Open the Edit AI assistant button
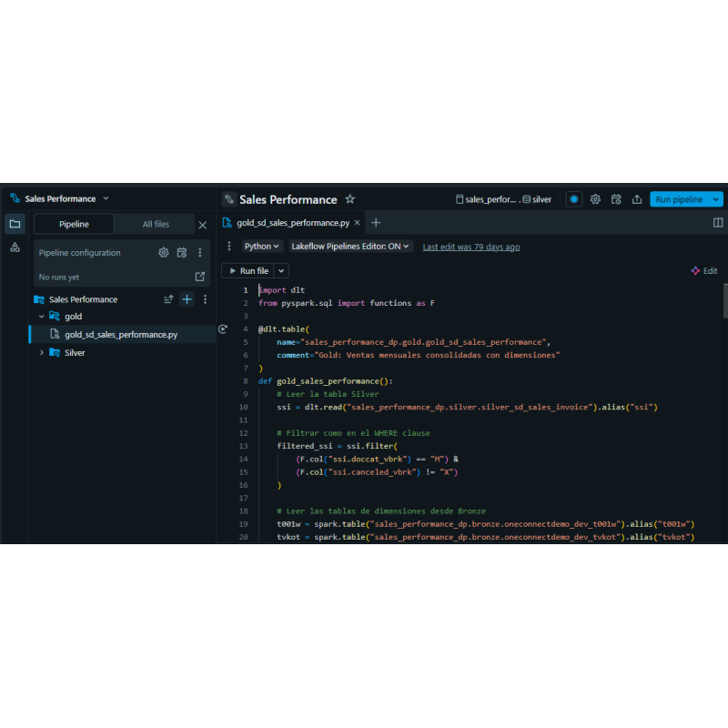 (704, 271)
